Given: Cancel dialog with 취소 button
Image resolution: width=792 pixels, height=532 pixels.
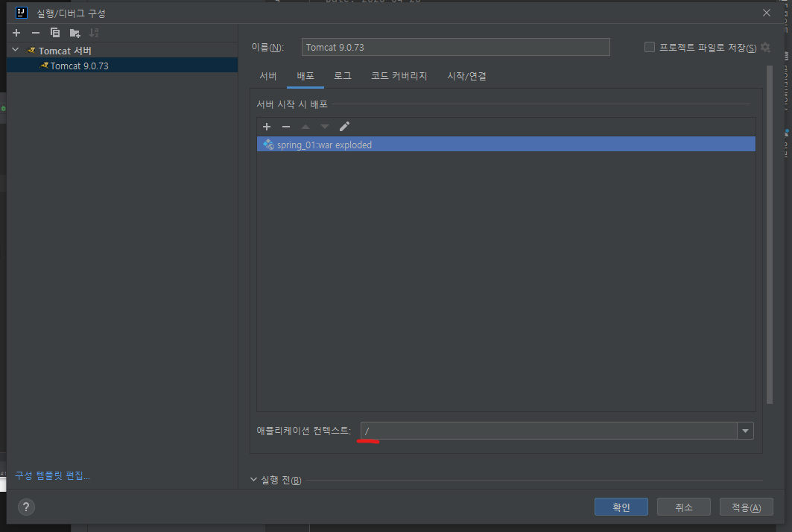Looking at the screenshot, I should point(684,507).
